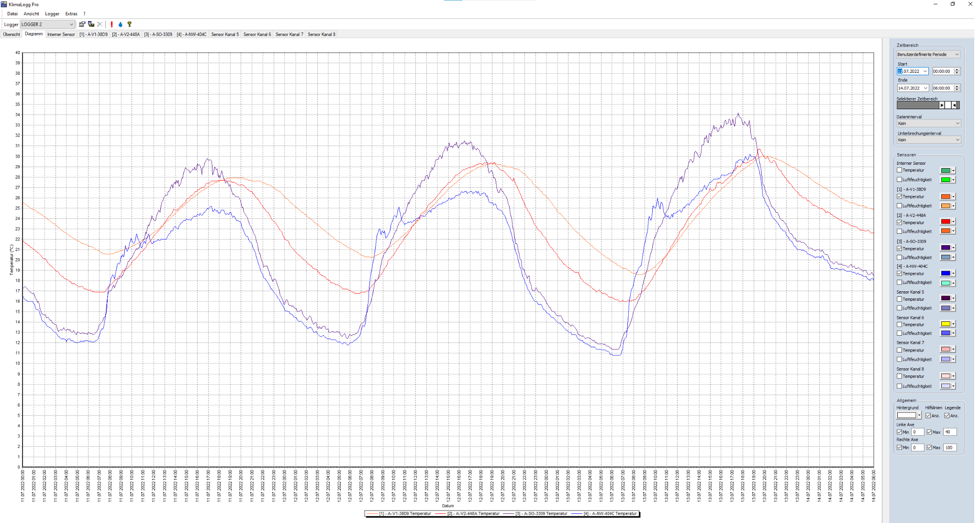Toggle Luftfeuchtigkeit for sensor A-SO-3309
The image size is (980, 523).
899,257
